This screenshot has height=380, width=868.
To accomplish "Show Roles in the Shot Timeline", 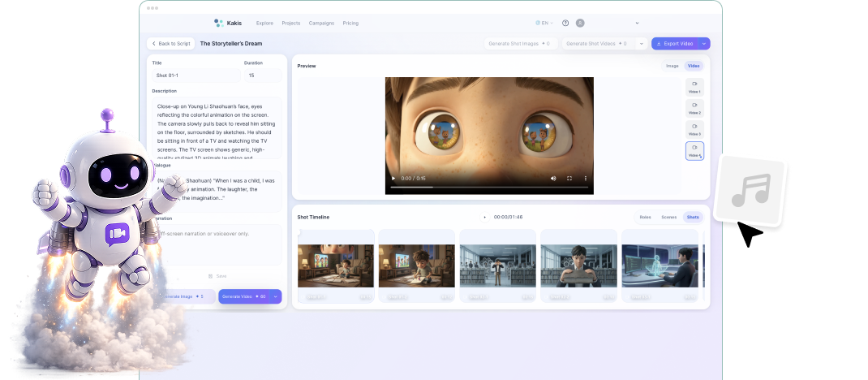I will (x=645, y=217).
